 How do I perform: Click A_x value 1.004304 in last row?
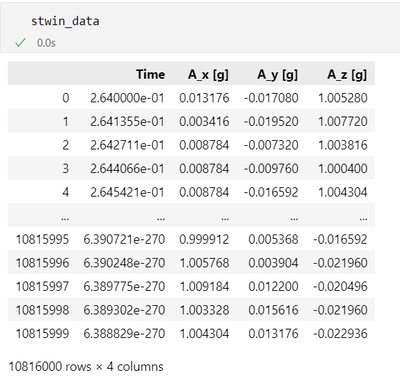(x=205, y=334)
